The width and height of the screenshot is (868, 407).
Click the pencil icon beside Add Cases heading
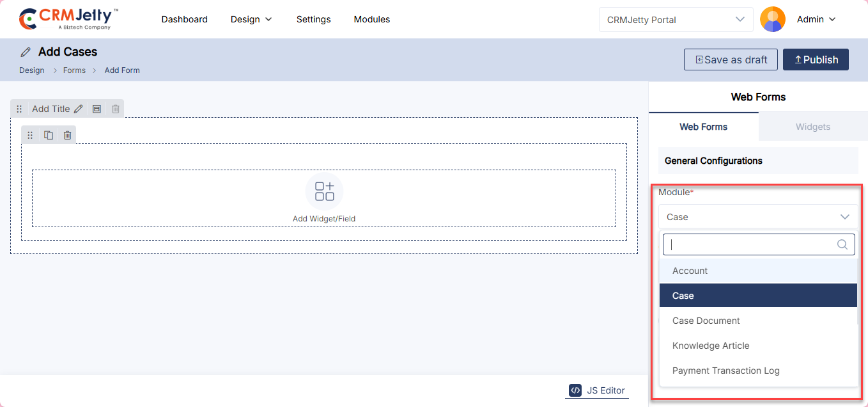pos(26,52)
